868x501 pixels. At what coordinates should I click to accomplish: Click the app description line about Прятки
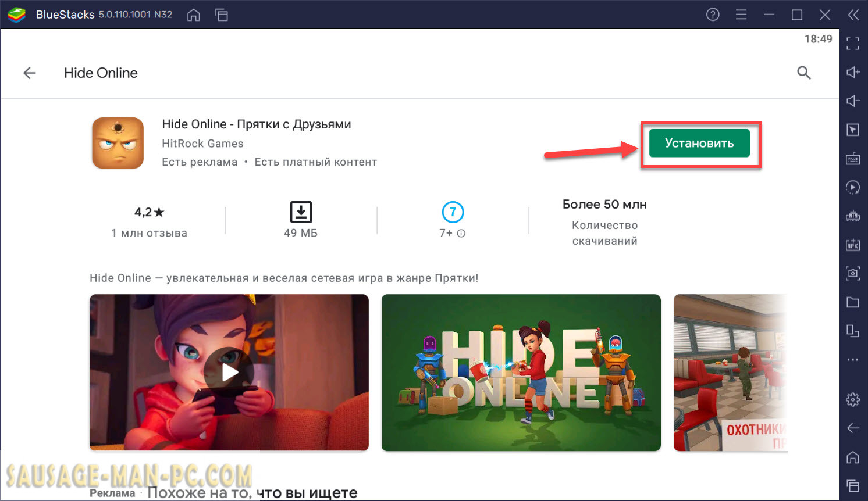click(x=284, y=278)
